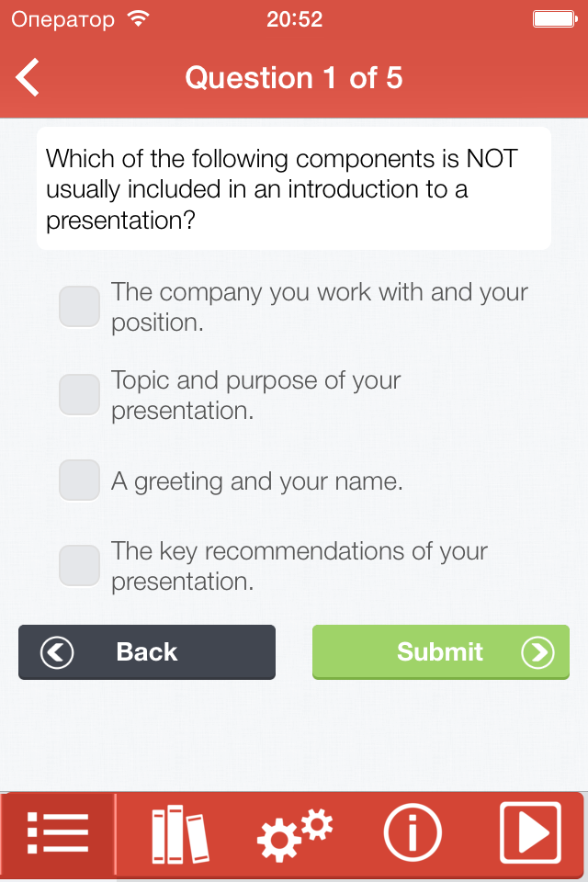Check the key recommendations answer
Image resolution: width=588 pixels, height=882 pixels.
[79, 565]
